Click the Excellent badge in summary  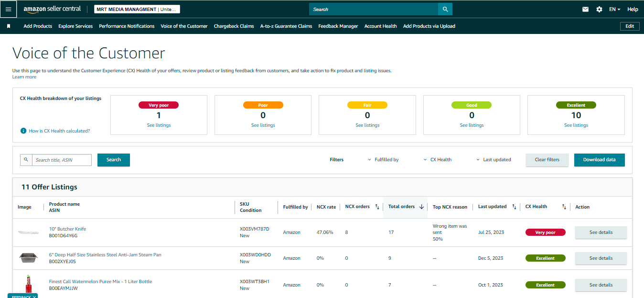pyautogui.click(x=576, y=105)
